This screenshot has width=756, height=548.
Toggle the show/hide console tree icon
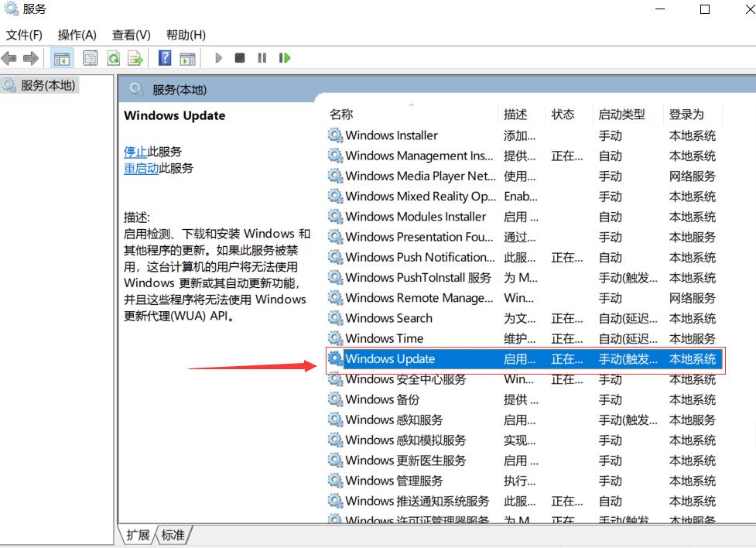coord(62,58)
